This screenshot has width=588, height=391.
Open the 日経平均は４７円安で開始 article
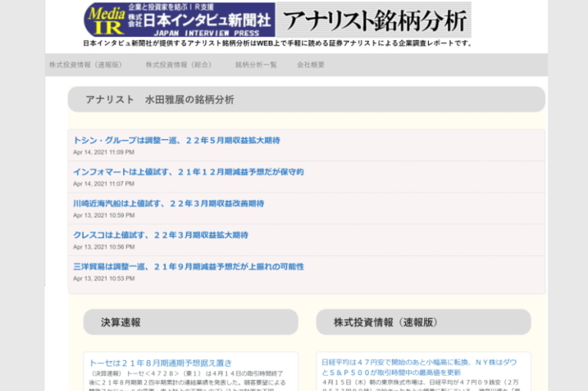click(419, 367)
